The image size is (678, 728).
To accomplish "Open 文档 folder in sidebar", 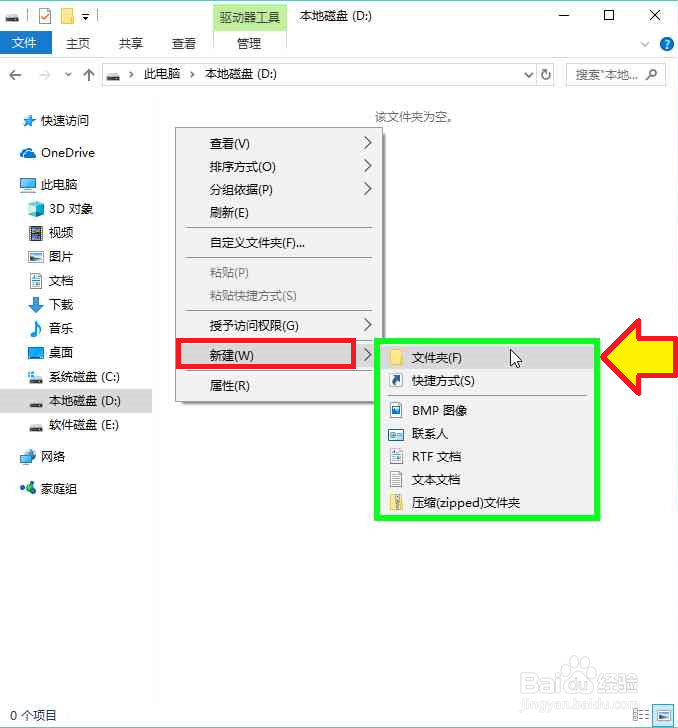I will tap(61, 281).
